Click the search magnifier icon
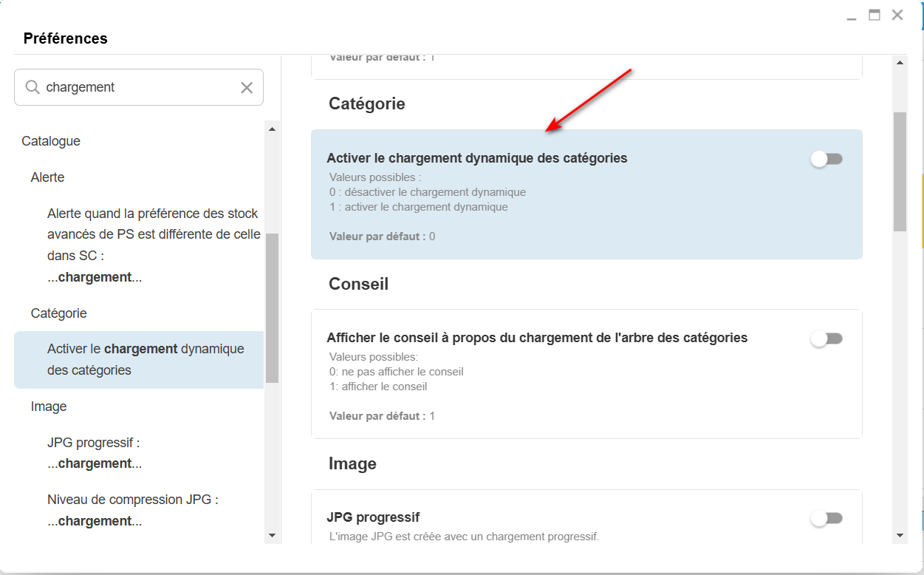924x575 pixels. pos(32,87)
